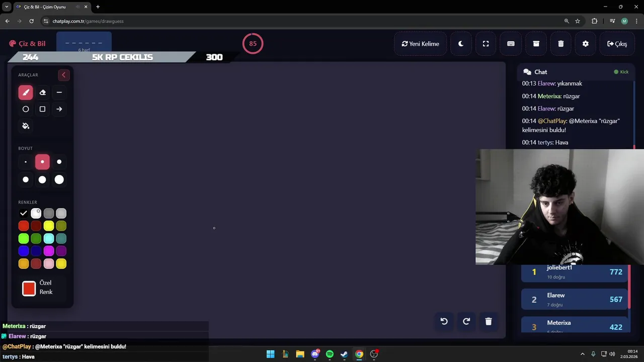Select the Eraser tool
The height and width of the screenshot is (362, 644).
tap(42, 93)
